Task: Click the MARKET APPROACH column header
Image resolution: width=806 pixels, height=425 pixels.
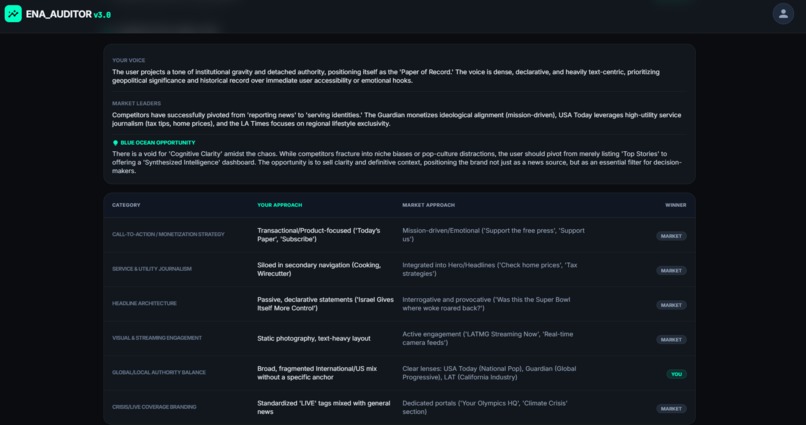Action: [428, 205]
